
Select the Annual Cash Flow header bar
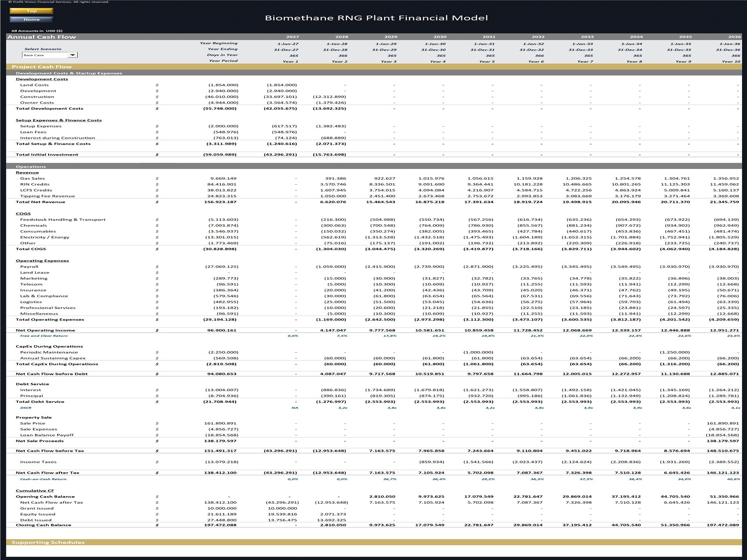coord(374,37)
